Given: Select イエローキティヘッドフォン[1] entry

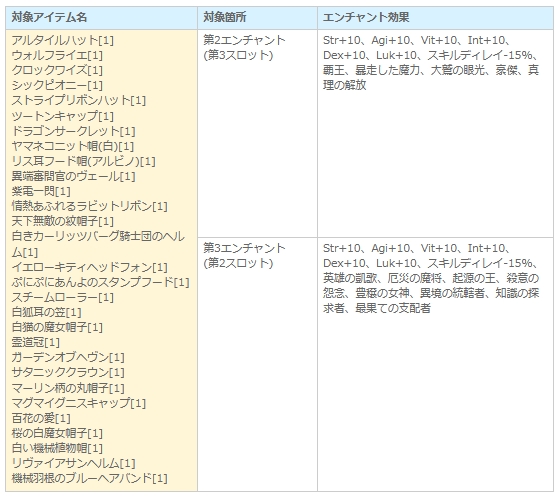Looking at the screenshot, I should coord(89,267).
